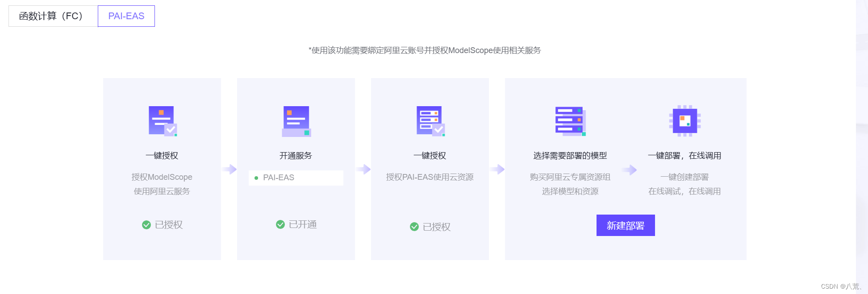Click the authorization icon above 授权PAI-EAS使用云资源

point(430,121)
